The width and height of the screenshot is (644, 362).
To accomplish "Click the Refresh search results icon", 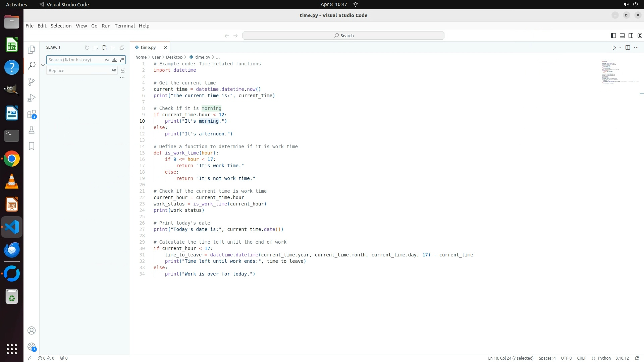I will point(87,48).
